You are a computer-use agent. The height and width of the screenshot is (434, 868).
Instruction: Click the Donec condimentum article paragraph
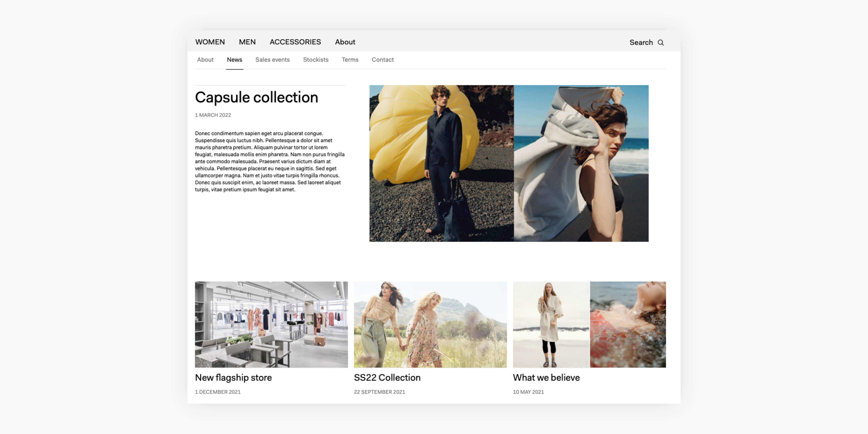270,161
